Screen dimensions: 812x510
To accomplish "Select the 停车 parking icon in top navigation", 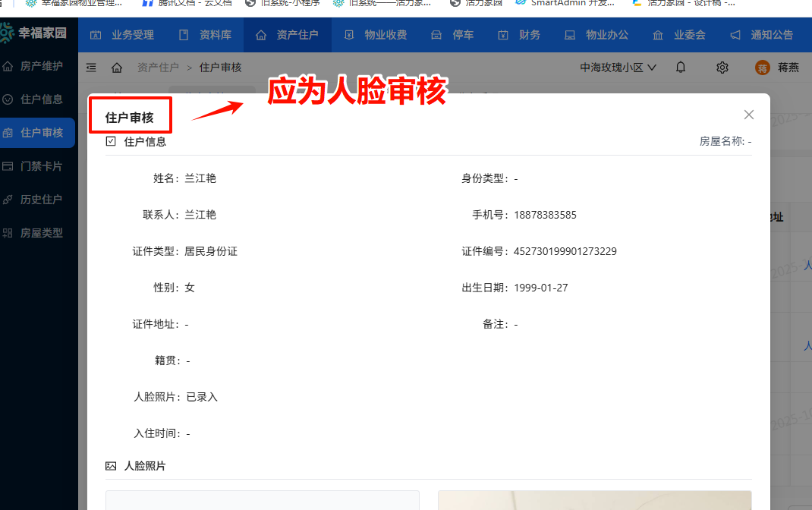I will click(x=436, y=33).
